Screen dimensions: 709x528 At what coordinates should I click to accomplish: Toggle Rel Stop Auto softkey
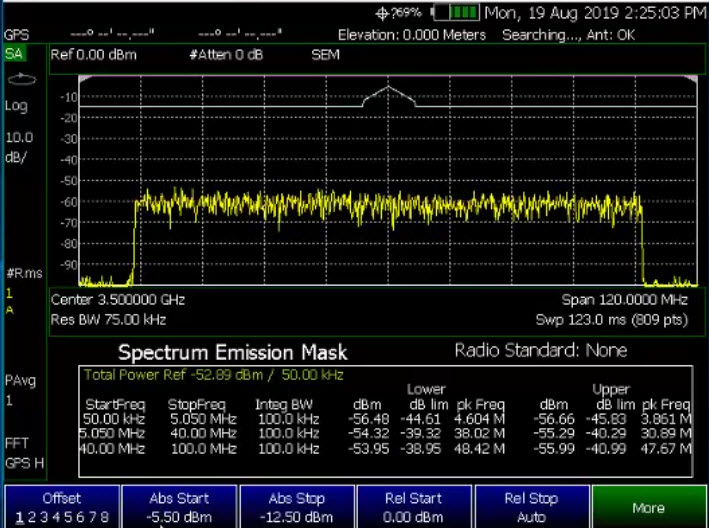click(531, 507)
